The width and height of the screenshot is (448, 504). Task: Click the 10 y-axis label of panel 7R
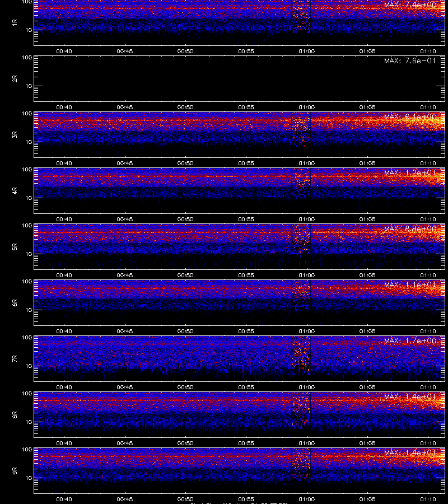point(29,366)
